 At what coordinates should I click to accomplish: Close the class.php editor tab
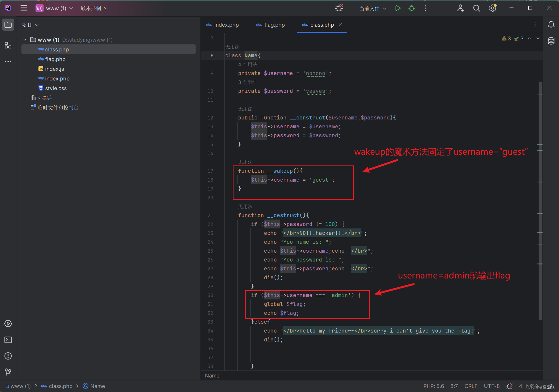(x=340, y=25)
